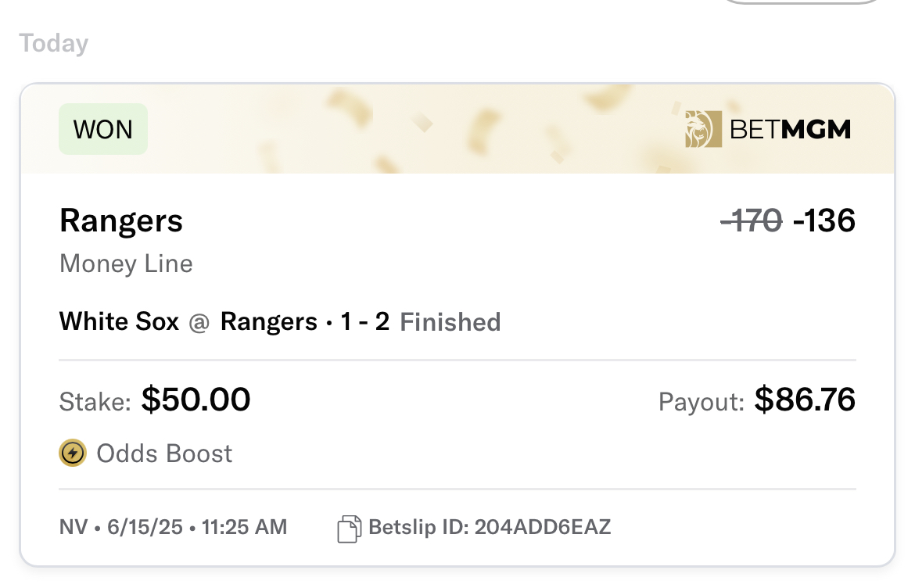The height and width of the screenshot is (588, 915).
Task: Click the Money Line bet type label
Action: pyautogui.click(x=126, y=264)
